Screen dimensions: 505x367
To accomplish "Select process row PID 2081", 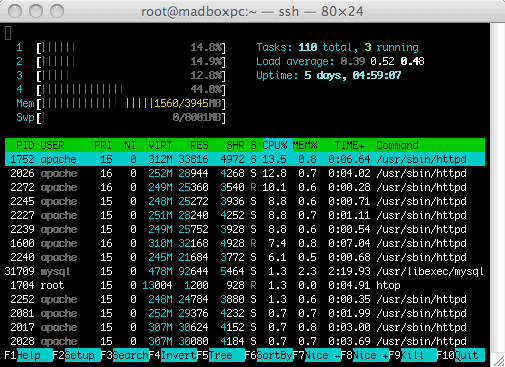I will [245, 313].
